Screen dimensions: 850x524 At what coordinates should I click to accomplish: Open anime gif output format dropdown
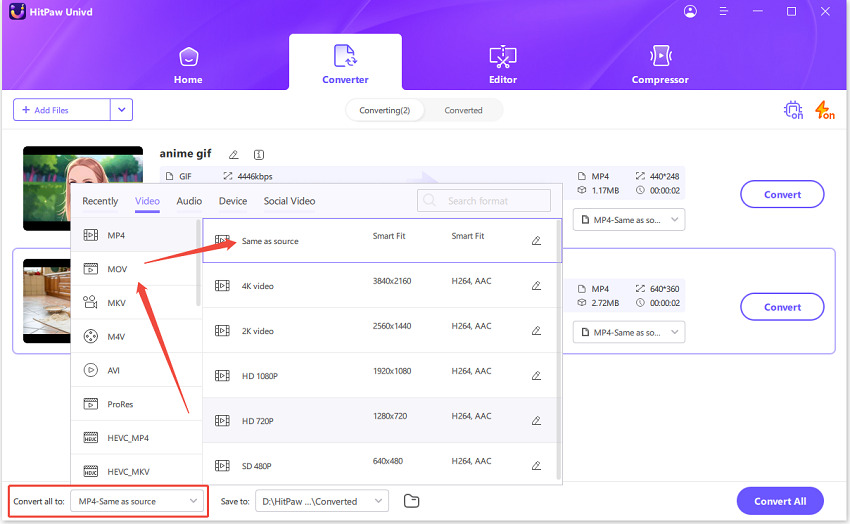pyautogui.click(x=629, y=220)
